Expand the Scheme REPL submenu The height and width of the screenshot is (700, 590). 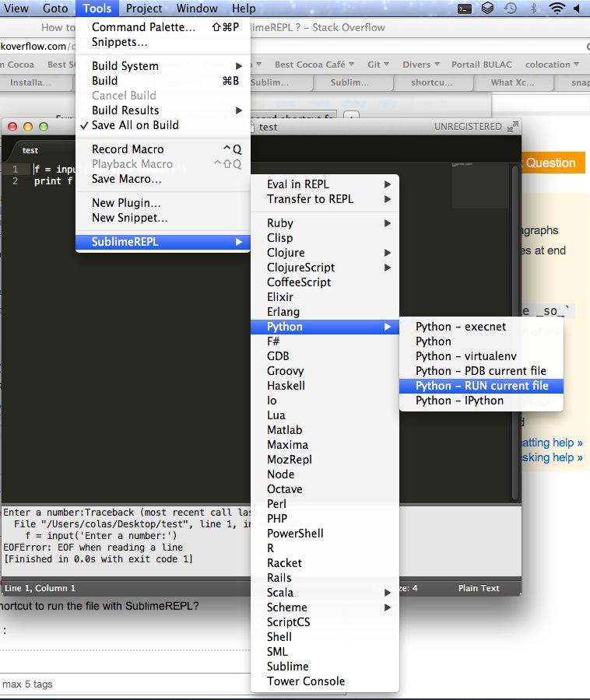pos(325,607)
